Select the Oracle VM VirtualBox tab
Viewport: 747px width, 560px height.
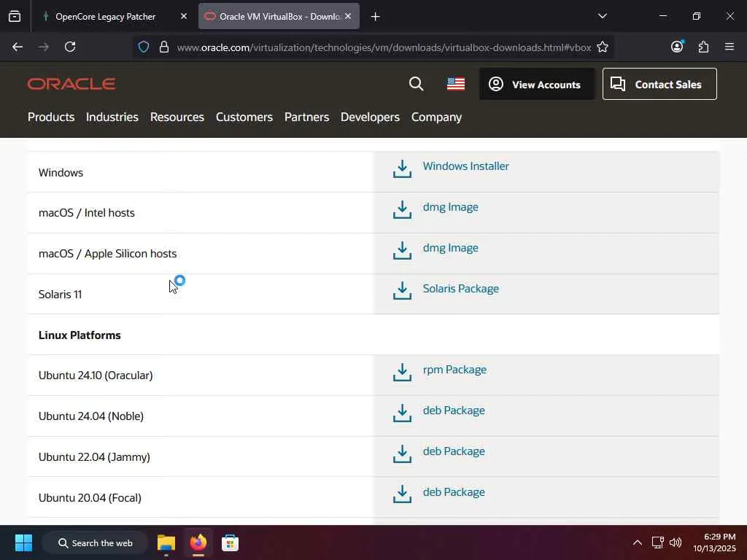[x=279, y=16]
